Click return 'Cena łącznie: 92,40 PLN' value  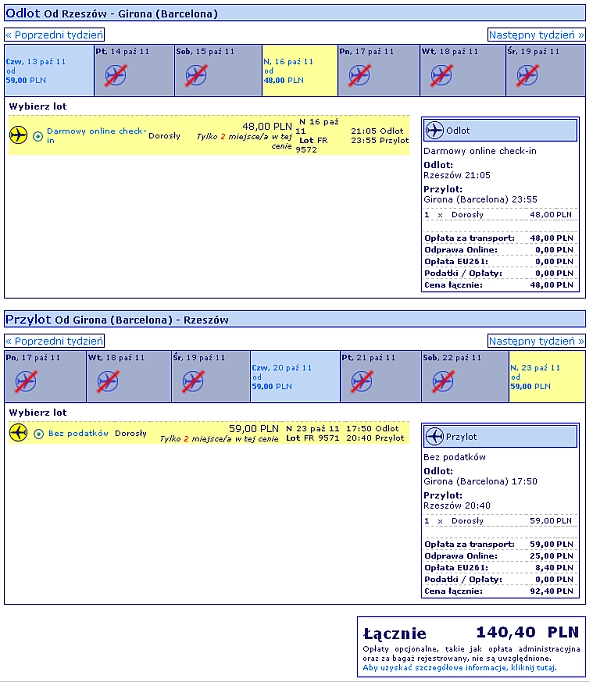click(552, 592)
